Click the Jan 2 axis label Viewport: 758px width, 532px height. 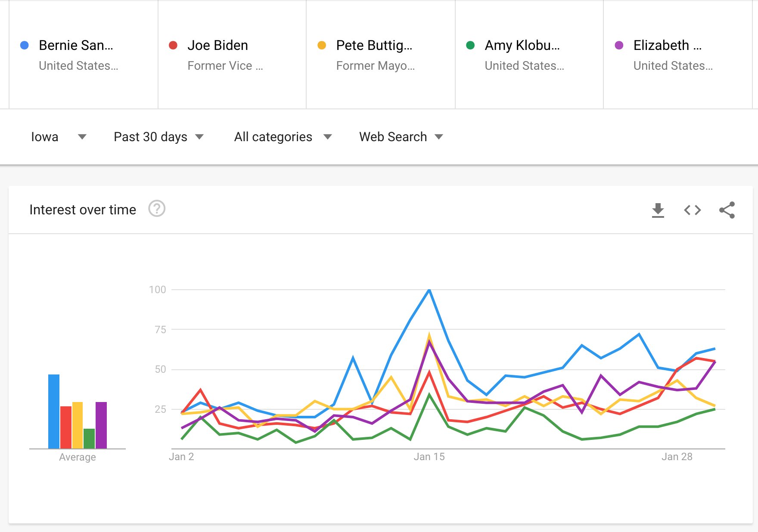[181, 457]
